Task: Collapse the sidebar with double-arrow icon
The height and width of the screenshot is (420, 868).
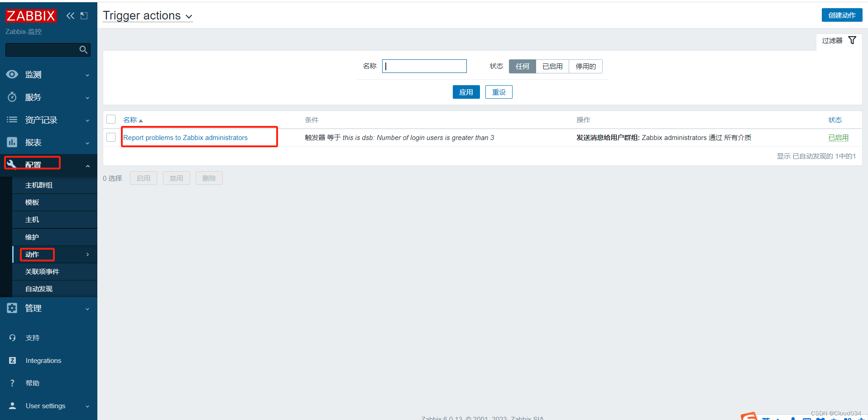Action: tap(70, 16)
